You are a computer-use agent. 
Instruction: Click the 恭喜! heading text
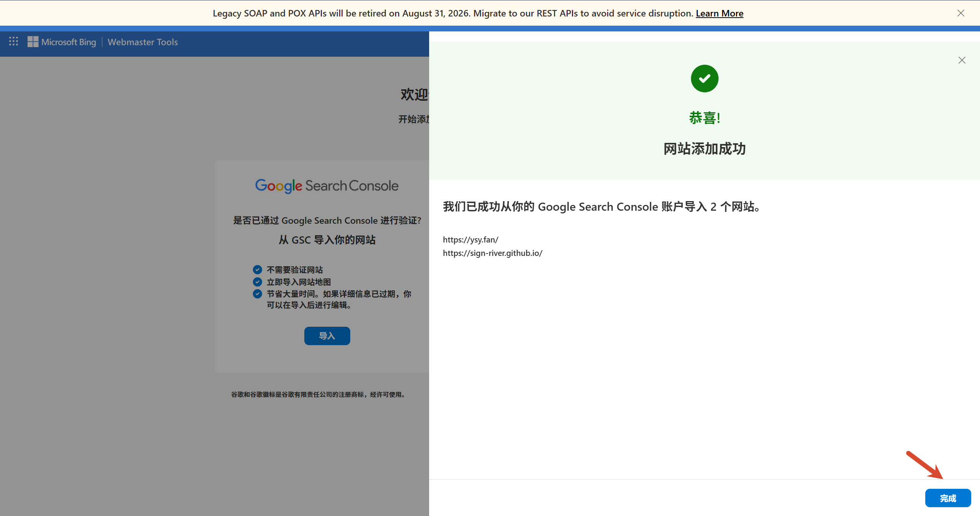[705, 118]
